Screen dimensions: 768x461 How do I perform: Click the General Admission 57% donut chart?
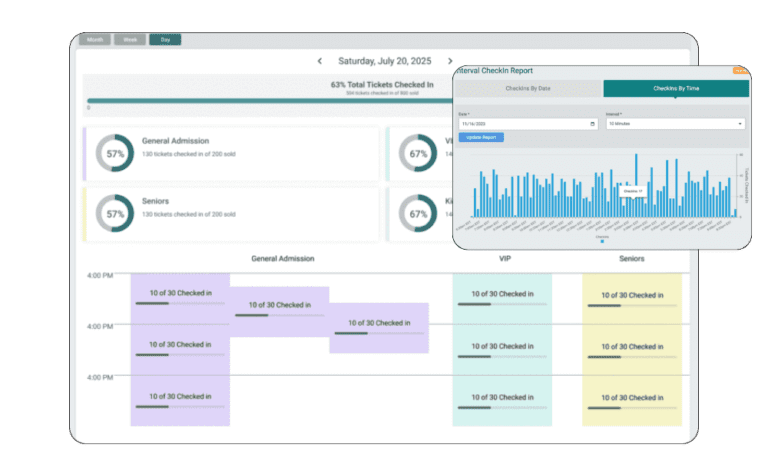(115, 154)
